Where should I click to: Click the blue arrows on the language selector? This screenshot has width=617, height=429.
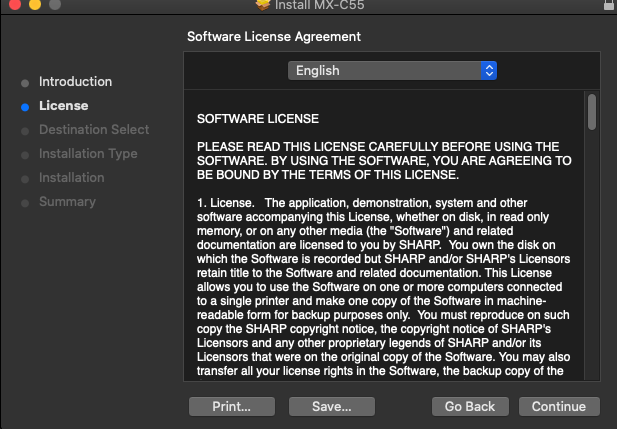tap(488, 71)
